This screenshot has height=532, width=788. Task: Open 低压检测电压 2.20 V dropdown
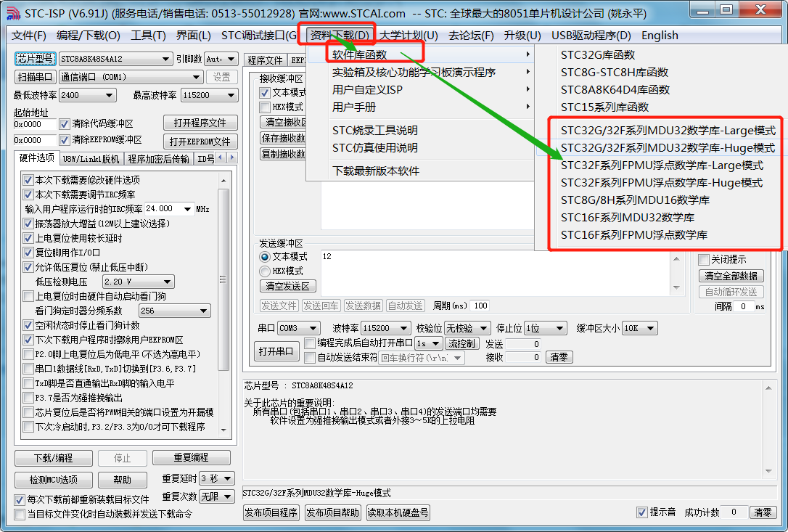[138, 282]
